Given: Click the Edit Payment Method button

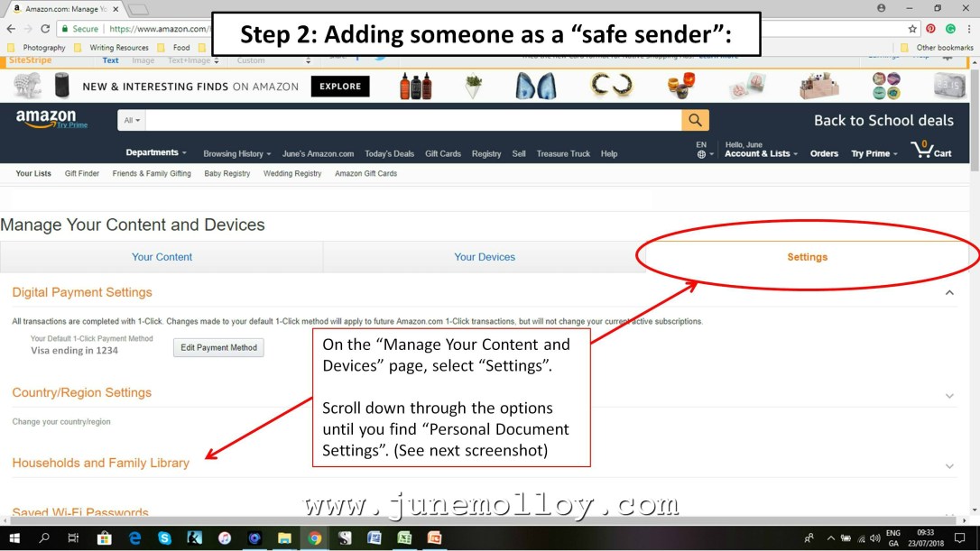Looking at the screenshot, I should click(x=218, y=347).
